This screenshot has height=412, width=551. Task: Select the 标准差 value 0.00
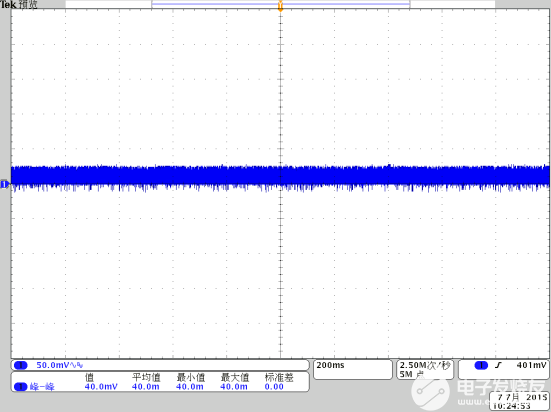[x=274, y=387]
